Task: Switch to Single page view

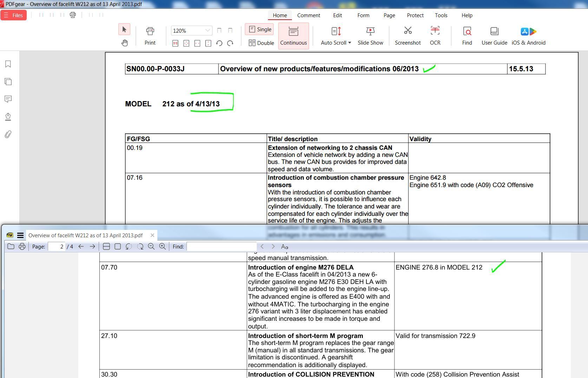Action: tap(260, 29)
